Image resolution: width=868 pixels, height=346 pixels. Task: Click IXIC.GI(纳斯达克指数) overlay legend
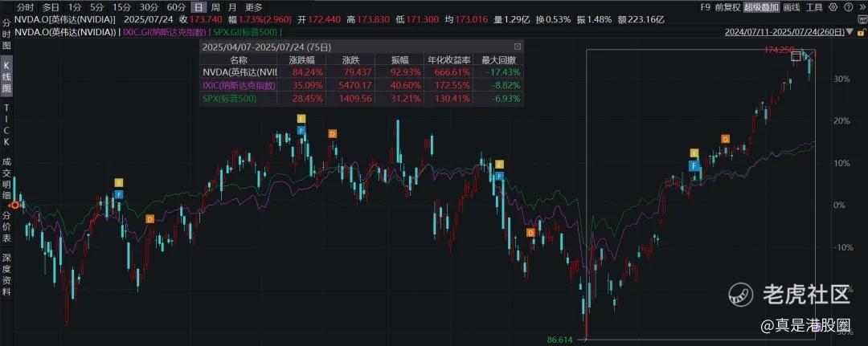point(163,32)
